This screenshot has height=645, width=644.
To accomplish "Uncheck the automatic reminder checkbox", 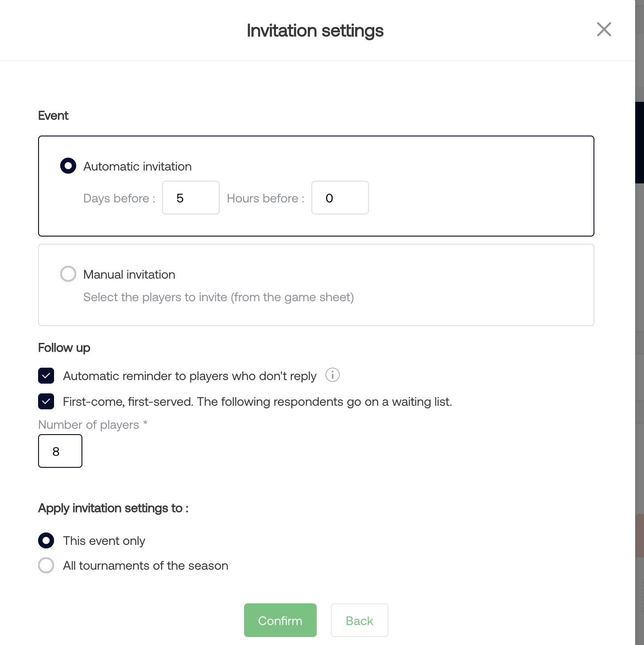I will pos(46,376).
